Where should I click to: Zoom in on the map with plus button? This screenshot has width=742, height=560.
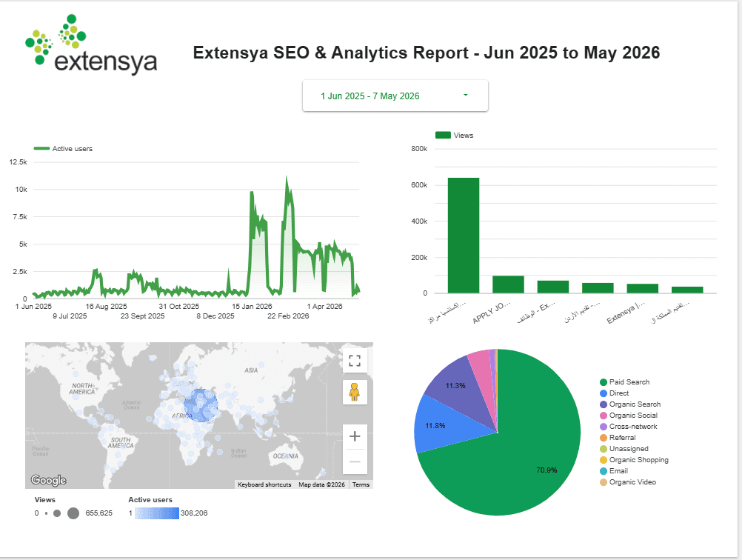coord(355,436)
